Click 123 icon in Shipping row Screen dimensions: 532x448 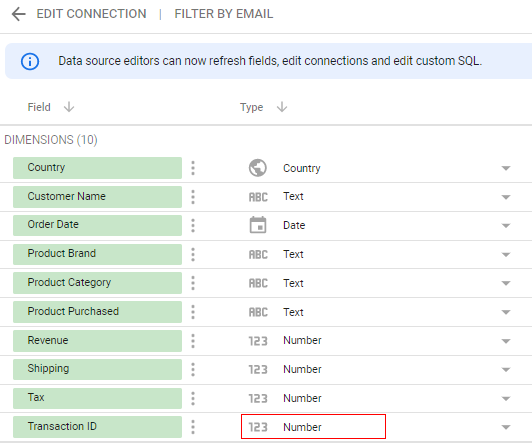pyautogui.click(x=258, y=370)
